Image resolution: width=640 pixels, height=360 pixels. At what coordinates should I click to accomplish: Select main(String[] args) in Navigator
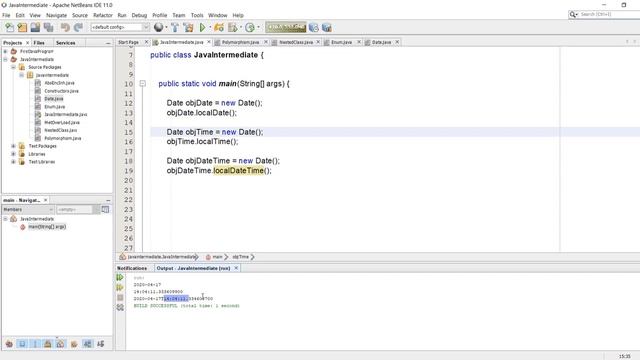47,227
